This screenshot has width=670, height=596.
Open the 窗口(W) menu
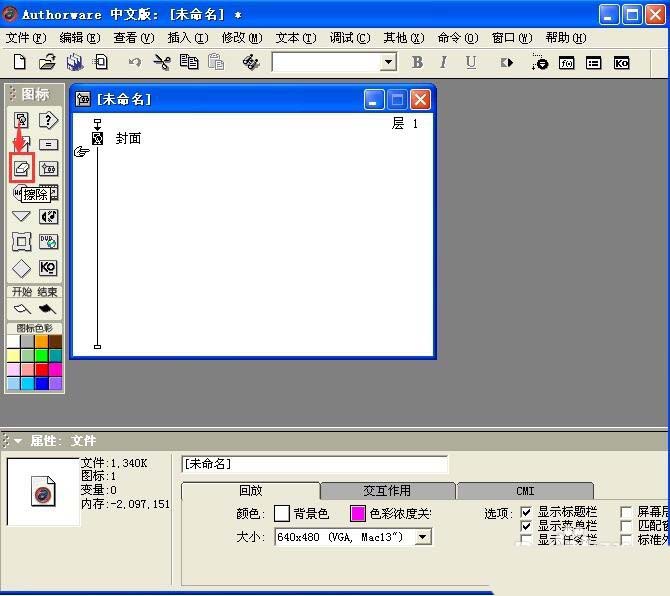point(512,38)
